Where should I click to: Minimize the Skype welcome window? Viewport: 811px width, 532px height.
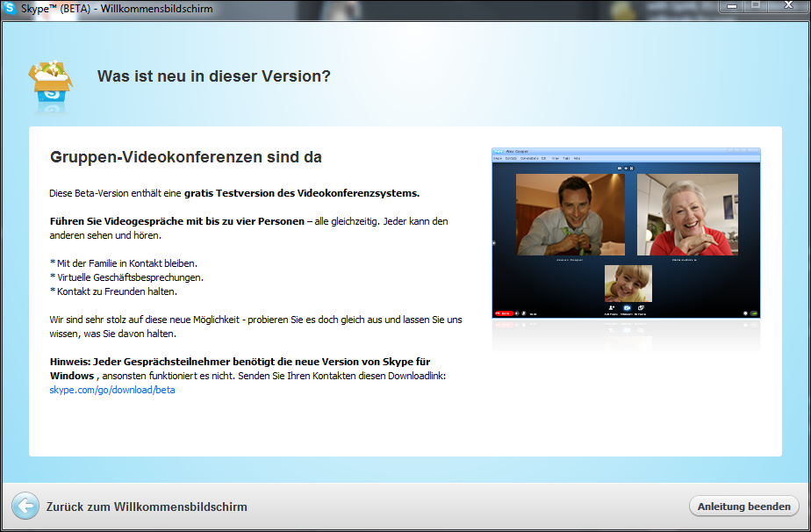[732, 6]
